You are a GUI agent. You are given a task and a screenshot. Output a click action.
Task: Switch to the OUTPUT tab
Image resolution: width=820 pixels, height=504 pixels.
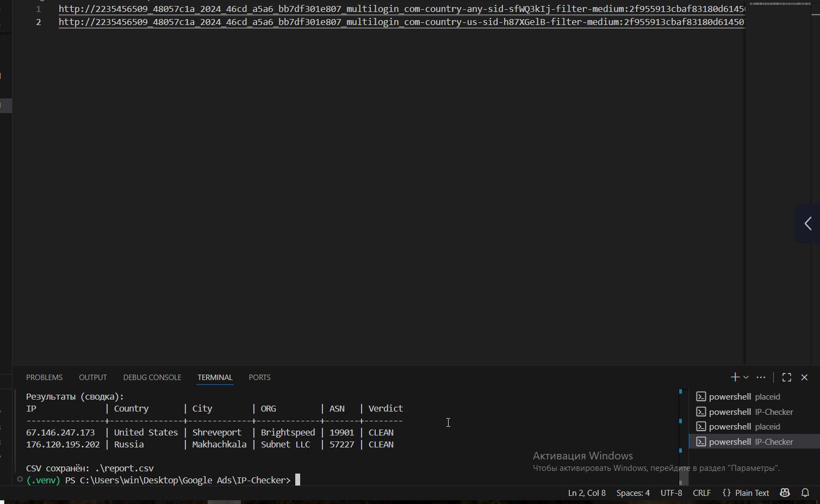92,377
